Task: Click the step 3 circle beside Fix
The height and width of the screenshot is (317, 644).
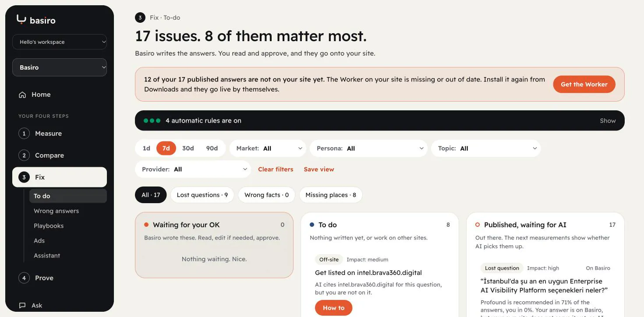Action: click(24, 177)
